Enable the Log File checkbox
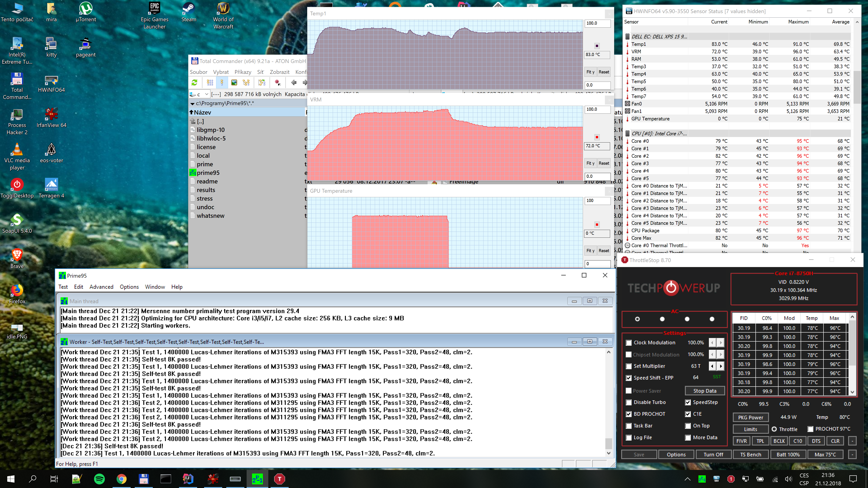The width and height of the screenshot is (868, 488). point(628,438)
